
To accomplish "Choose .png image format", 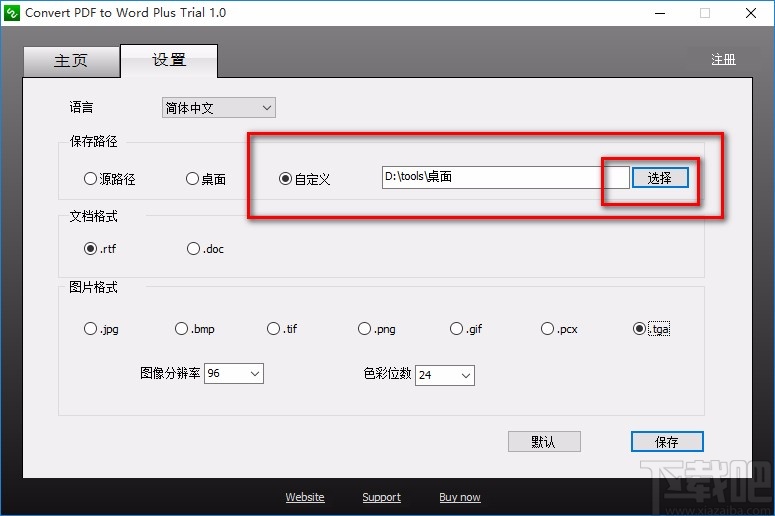I will coord(377,329).
